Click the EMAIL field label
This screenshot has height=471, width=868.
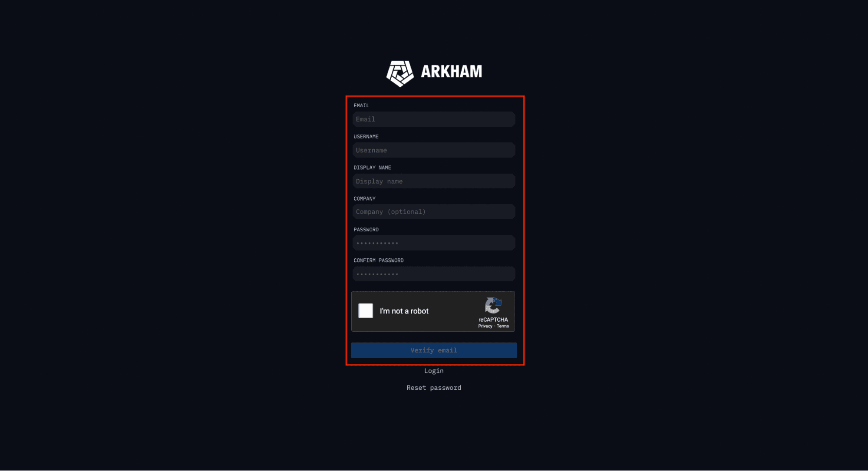(x=361, y=105)
